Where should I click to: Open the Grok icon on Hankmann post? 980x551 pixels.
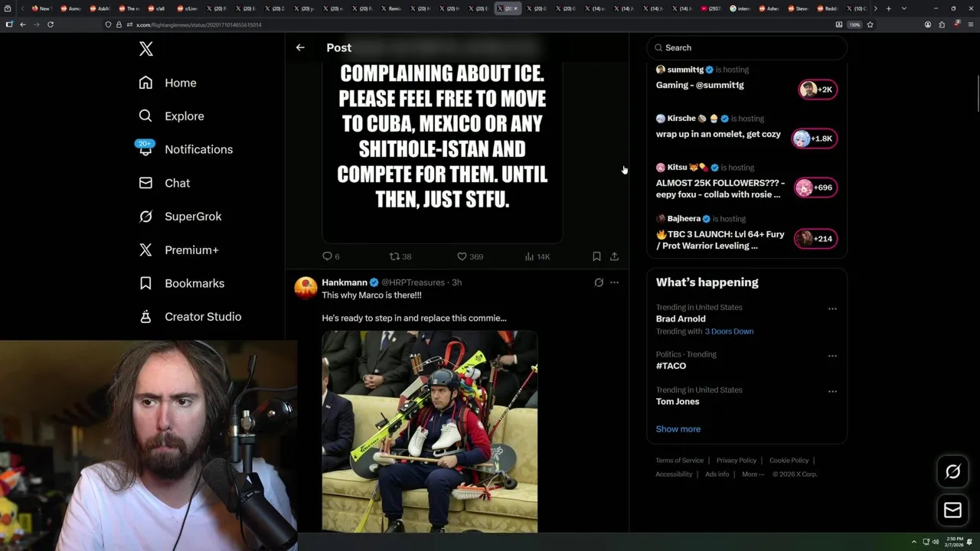(x=599, y=282)
